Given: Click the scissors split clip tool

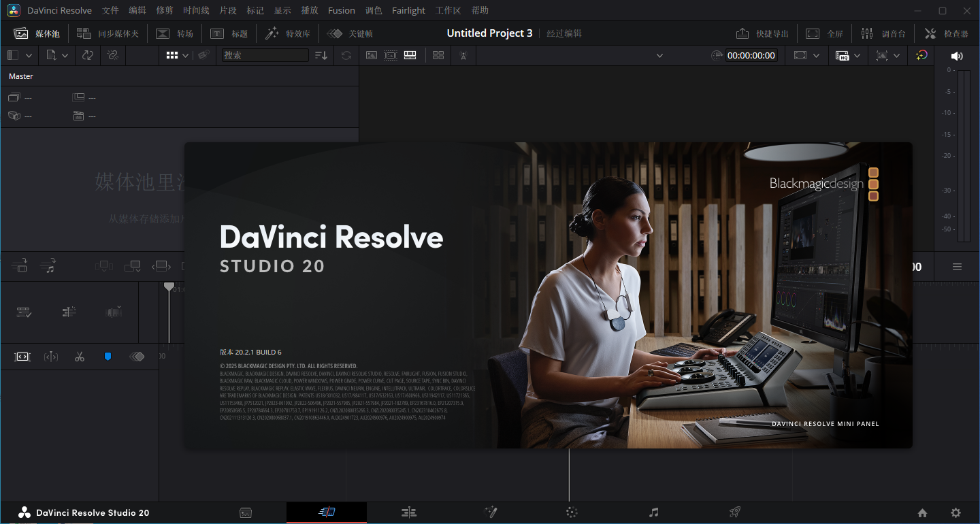Looking at the screenshot, I should click(80, 357).
